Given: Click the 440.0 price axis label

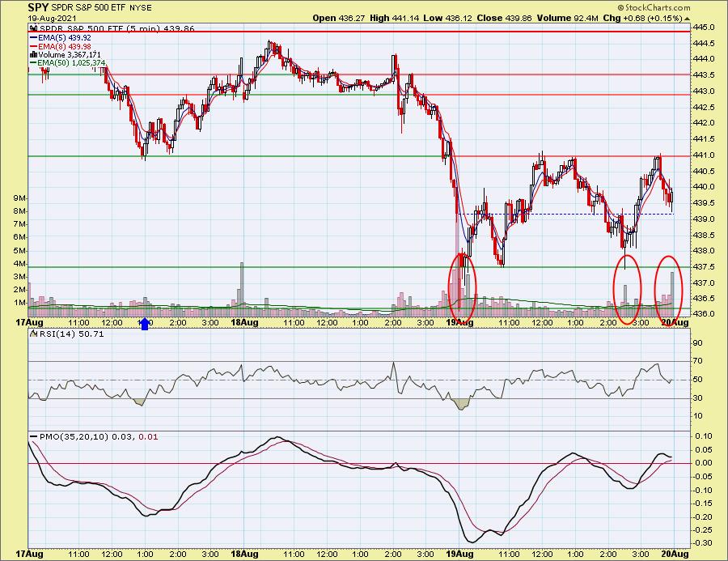Looking at the screenshot, I should [704, 187].
